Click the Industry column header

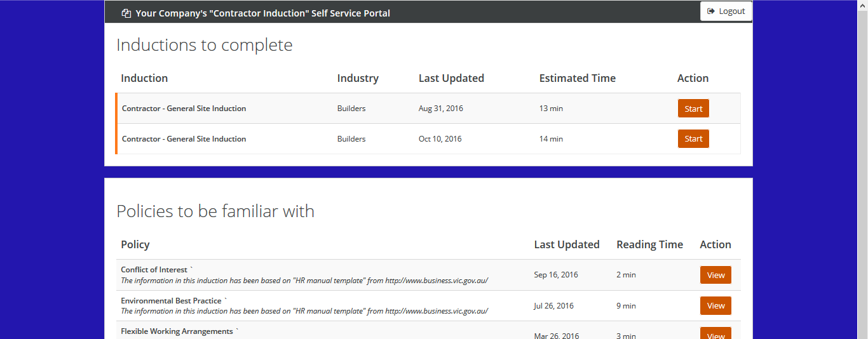pyautogui.click(x=358, y=78)
